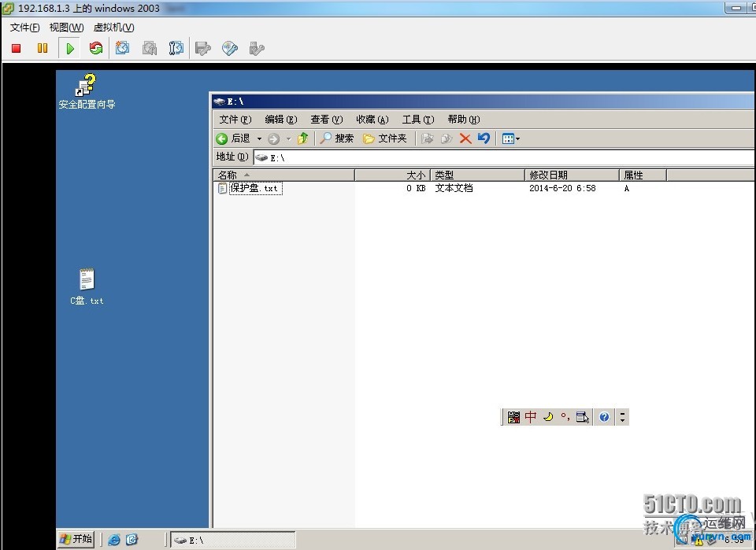This screenshot has width=756, height=550.
Task: Reset the virtual machine using the restart icon
Action: pyautogui.click(x=96, y=48)
